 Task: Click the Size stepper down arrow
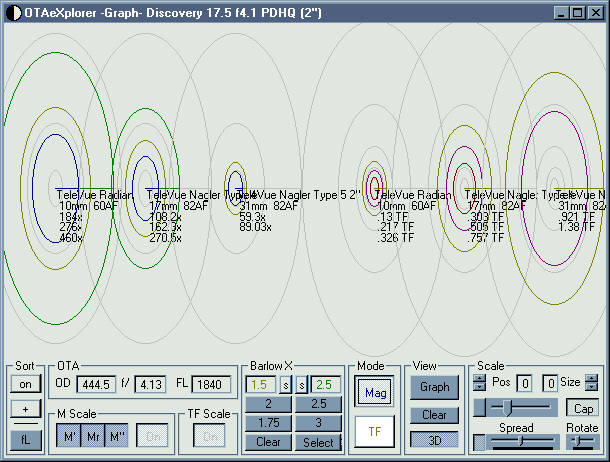[591, 387]
